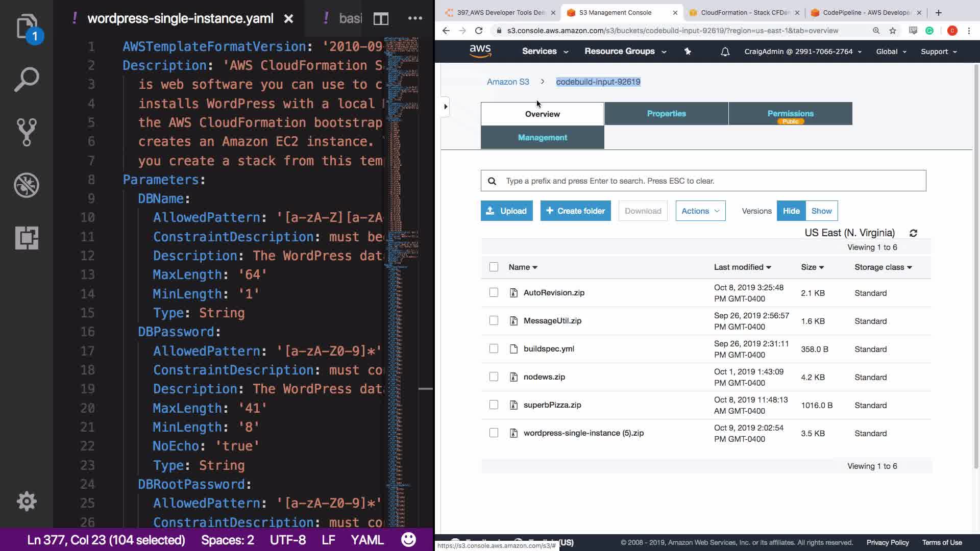Switch to the Properties tab
The image size is (980, 551).
pyautogui.click(x=666, y=114)
